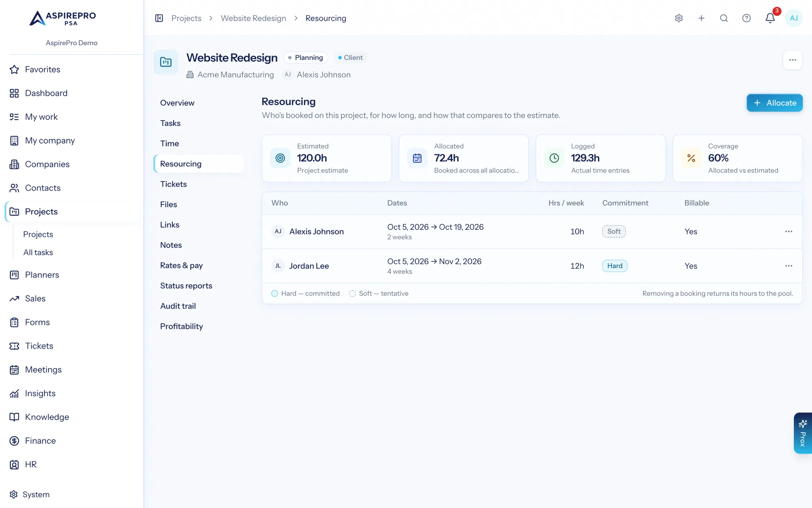
Task: Click the Allocate button
Action: (x=774, y=103)
